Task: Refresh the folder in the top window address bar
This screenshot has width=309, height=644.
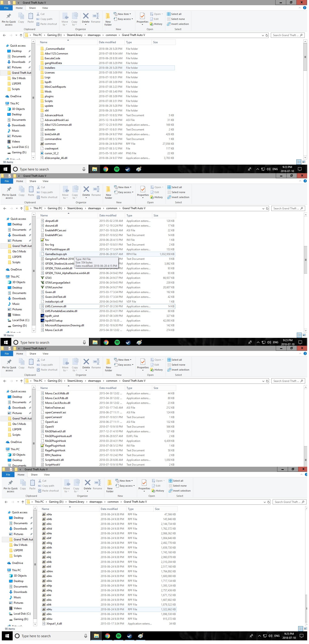Action: coord(267,35)
